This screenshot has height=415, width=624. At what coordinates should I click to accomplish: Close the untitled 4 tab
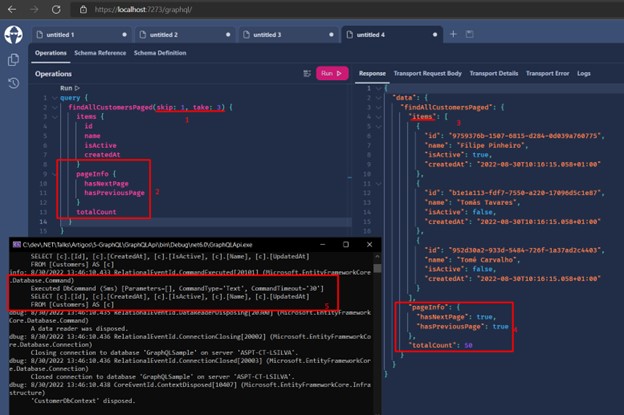[434, 34]
